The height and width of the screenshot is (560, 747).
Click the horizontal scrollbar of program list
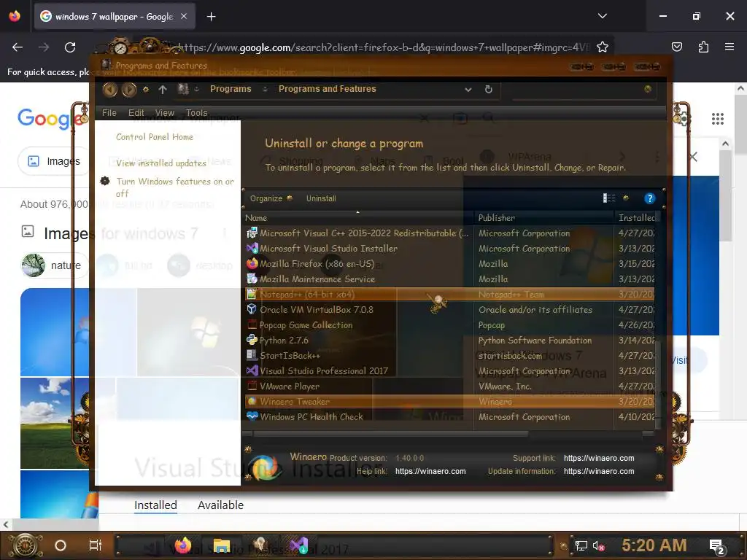click(x=391, y=434)
